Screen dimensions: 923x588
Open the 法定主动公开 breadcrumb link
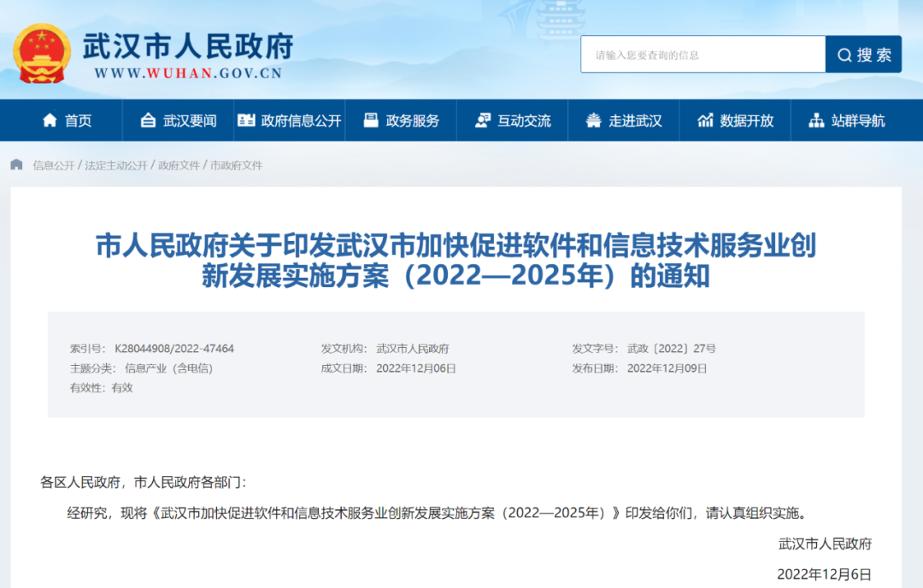(x=115, y=165)
